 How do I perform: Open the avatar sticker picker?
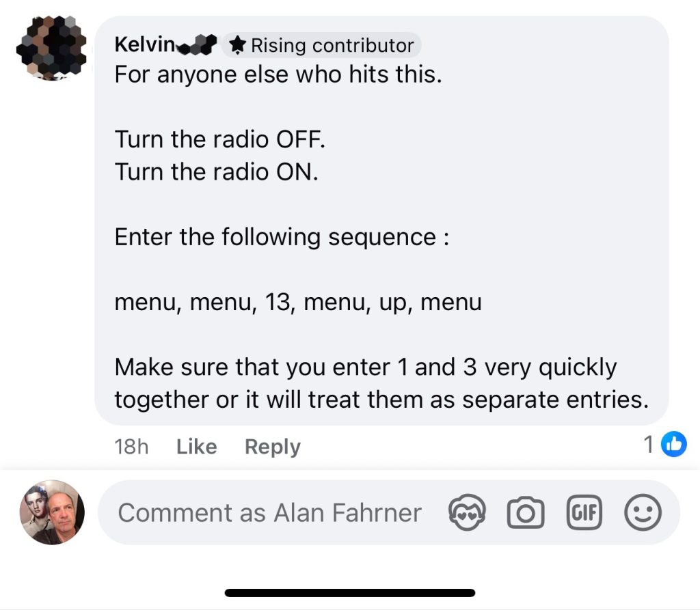coord(467,512)
